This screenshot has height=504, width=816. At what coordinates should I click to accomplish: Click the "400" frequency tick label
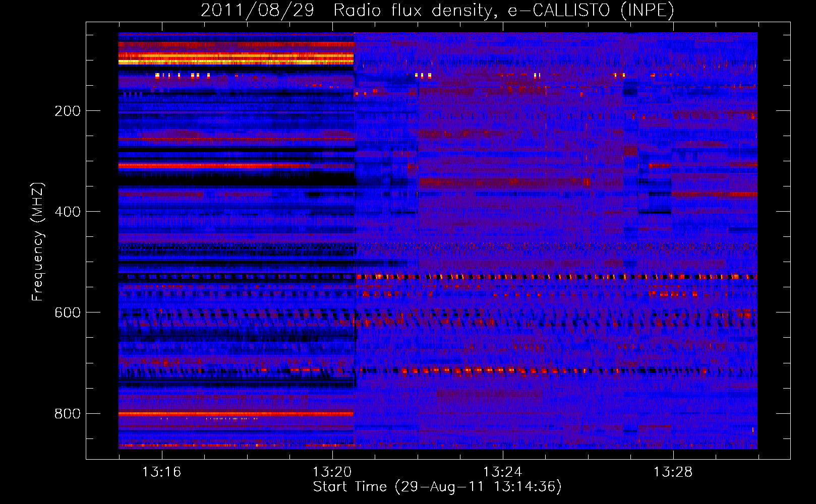click(67, 212)
